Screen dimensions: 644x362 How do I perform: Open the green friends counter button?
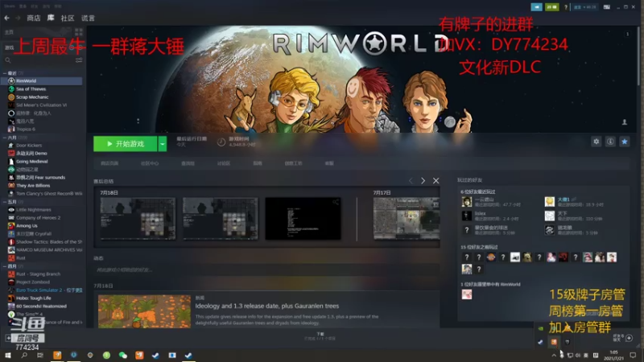(x=551, y=7)
